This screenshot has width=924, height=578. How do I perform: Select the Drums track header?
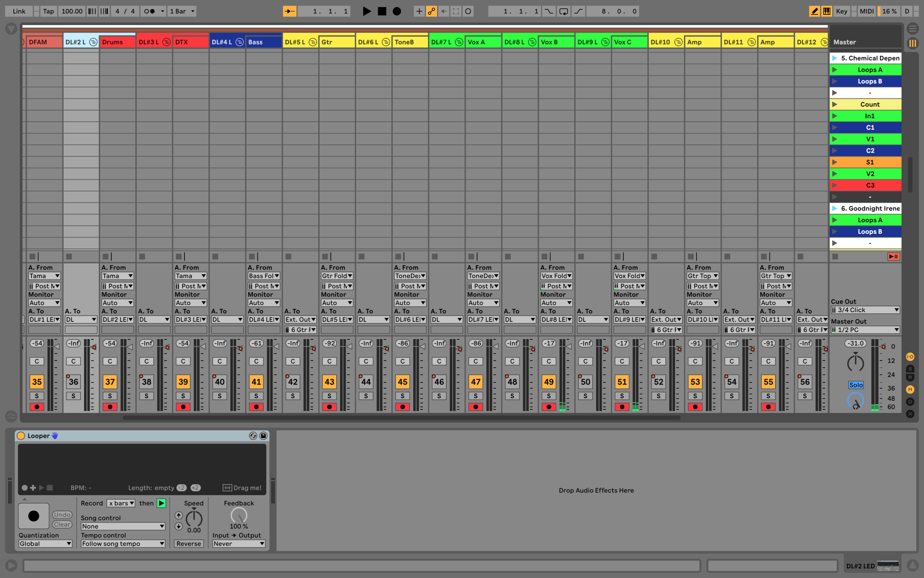[x=117, y=42]
